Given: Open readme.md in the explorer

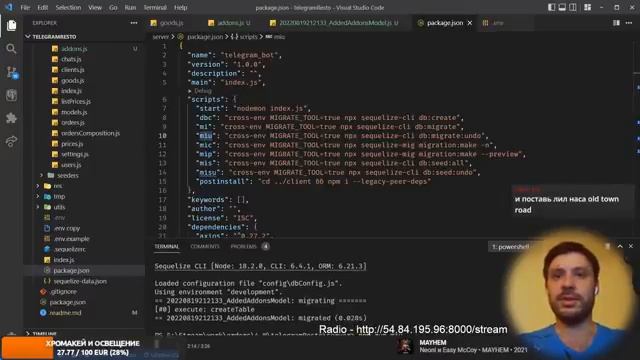Looking at the screenshot, I should coord(65,313).
